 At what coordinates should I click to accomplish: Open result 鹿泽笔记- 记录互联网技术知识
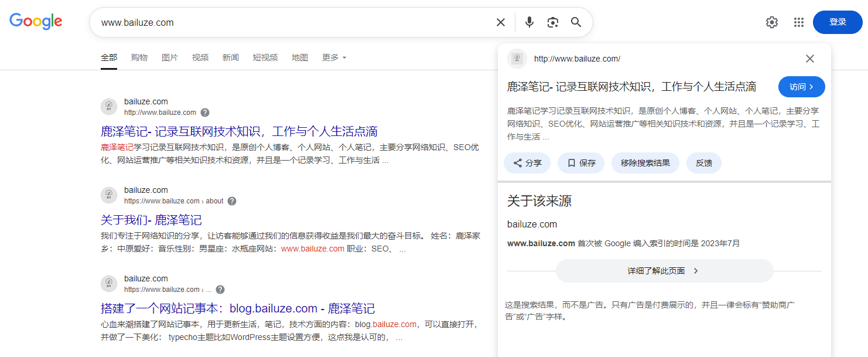click(239, 131)
